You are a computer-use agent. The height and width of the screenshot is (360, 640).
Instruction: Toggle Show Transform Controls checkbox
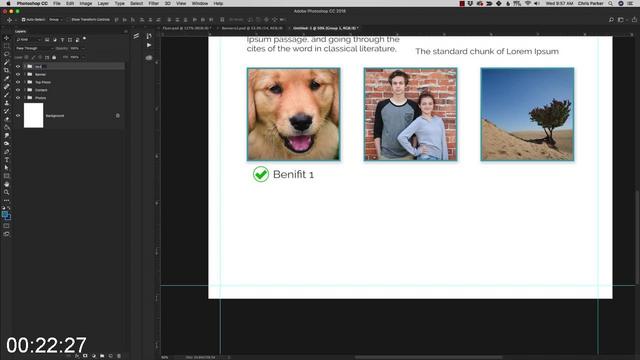[x=68, y=20]
